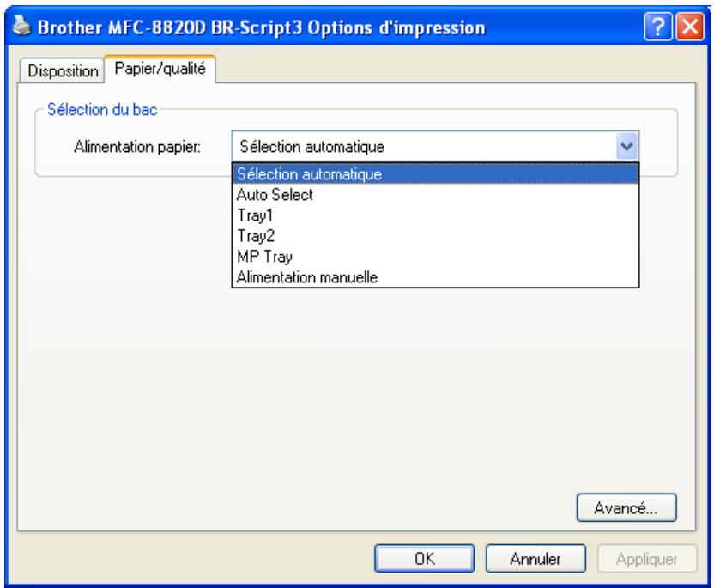Click the Appliquer button
The image size is (714, 588).
(x=646, y=559)
